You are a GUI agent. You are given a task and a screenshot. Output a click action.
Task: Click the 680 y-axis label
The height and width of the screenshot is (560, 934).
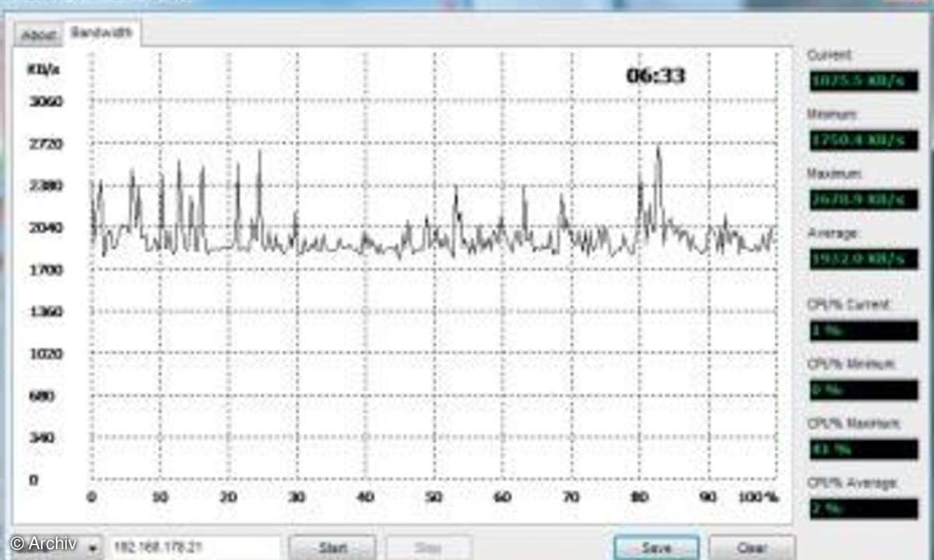point(42,396)
